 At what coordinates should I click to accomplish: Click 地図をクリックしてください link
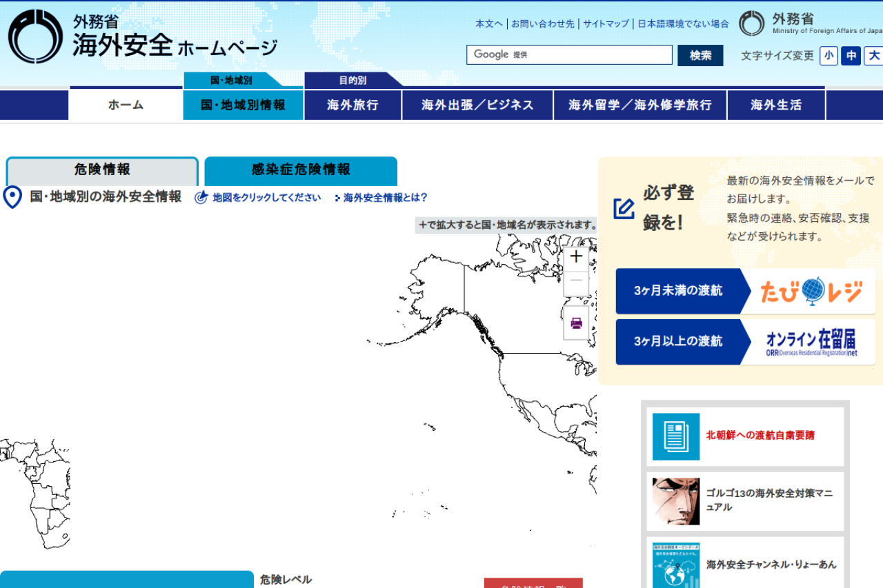[266, 198]
